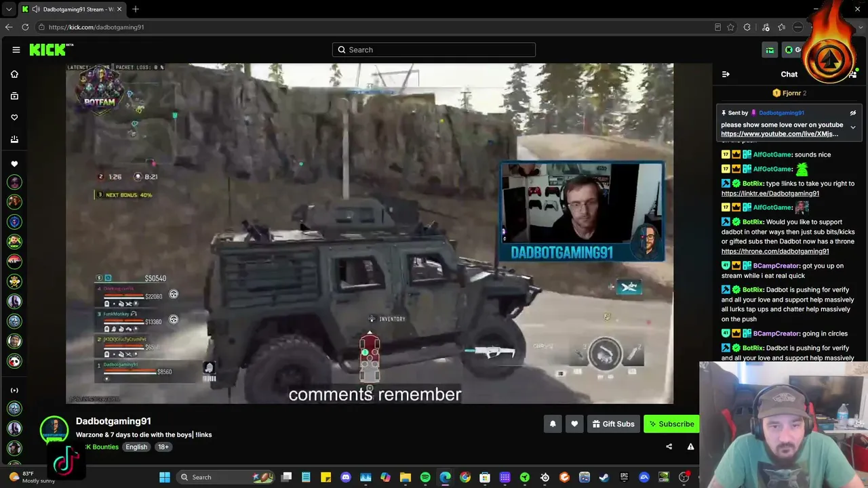Follow the channel using the heart button
This screenshot has width=868, height=488.
[574, 424]
